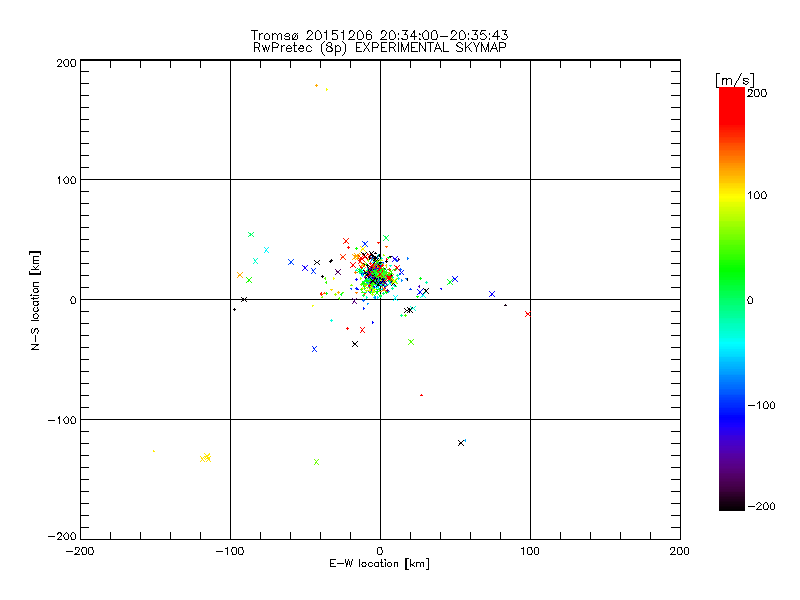Click the E-W location [km] axis label
This screenshot has width=800, height=600.
(x=379, y=564)
